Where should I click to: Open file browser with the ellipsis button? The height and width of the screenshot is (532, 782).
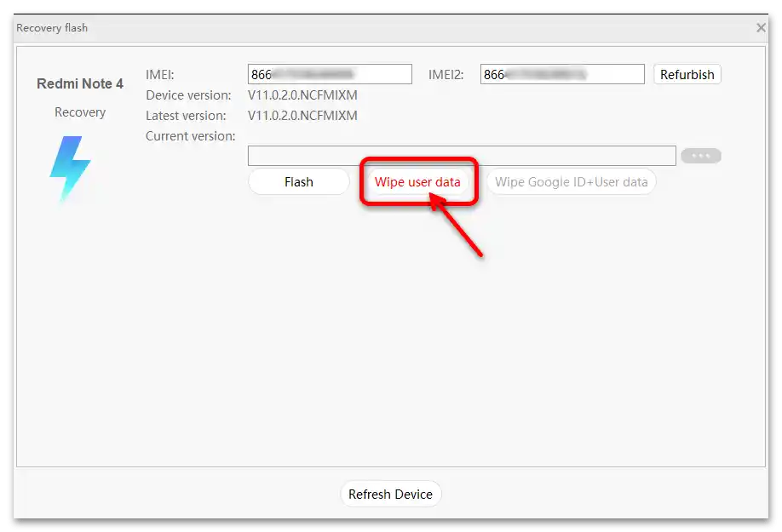coord(701,156)
